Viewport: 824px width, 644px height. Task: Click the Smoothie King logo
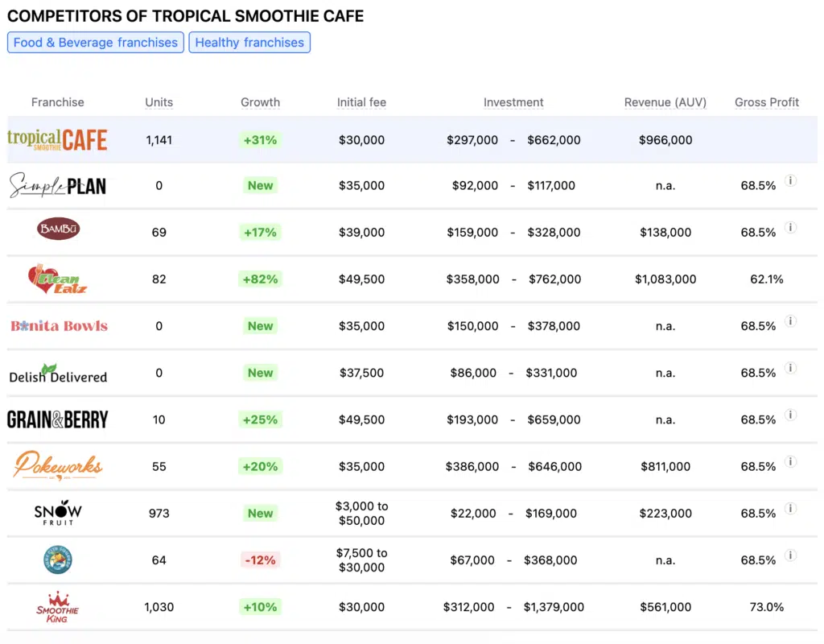[58, 607]
